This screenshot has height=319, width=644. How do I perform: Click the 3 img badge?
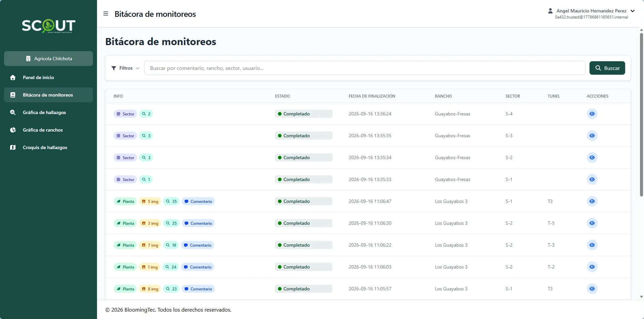coord(150,223)
